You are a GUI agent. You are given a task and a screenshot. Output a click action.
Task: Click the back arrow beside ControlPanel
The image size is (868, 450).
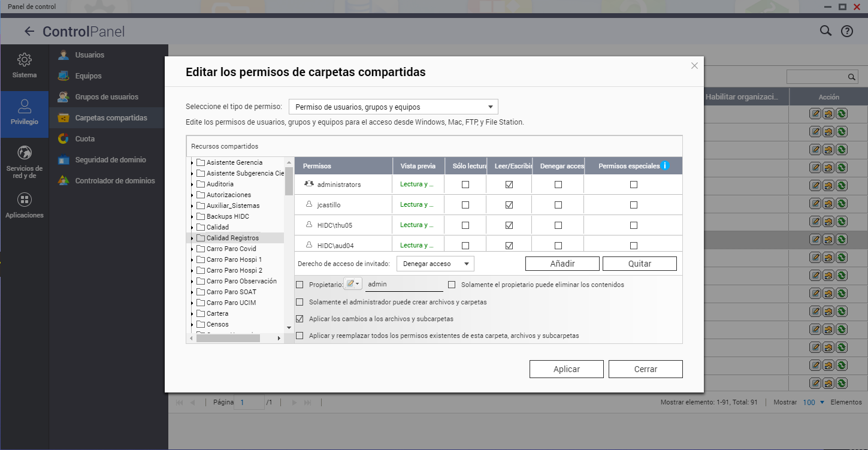29,31
